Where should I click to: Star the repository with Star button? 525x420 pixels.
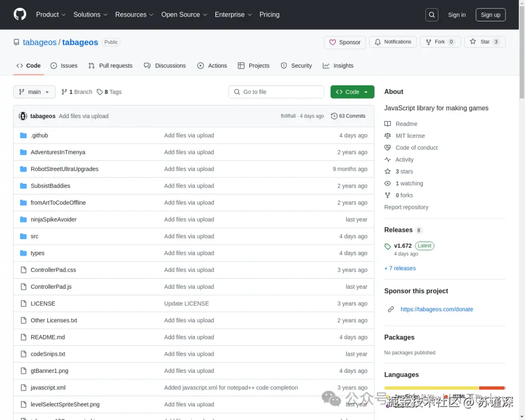tap(485, 42)
